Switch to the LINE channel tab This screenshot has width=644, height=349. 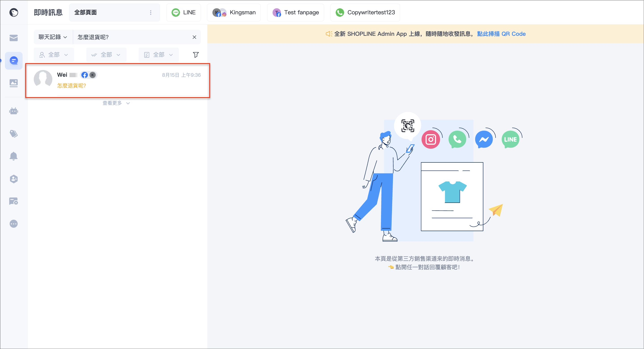pyautogui.click(x=184, y=13)
